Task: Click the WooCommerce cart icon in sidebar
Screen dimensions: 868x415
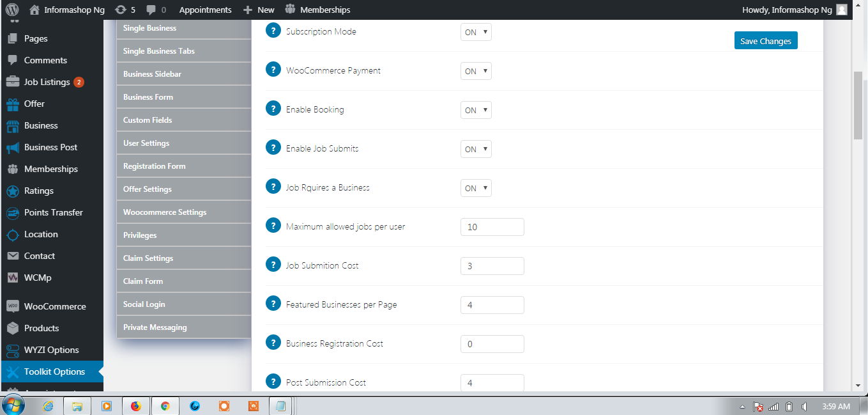Action: 11,306
